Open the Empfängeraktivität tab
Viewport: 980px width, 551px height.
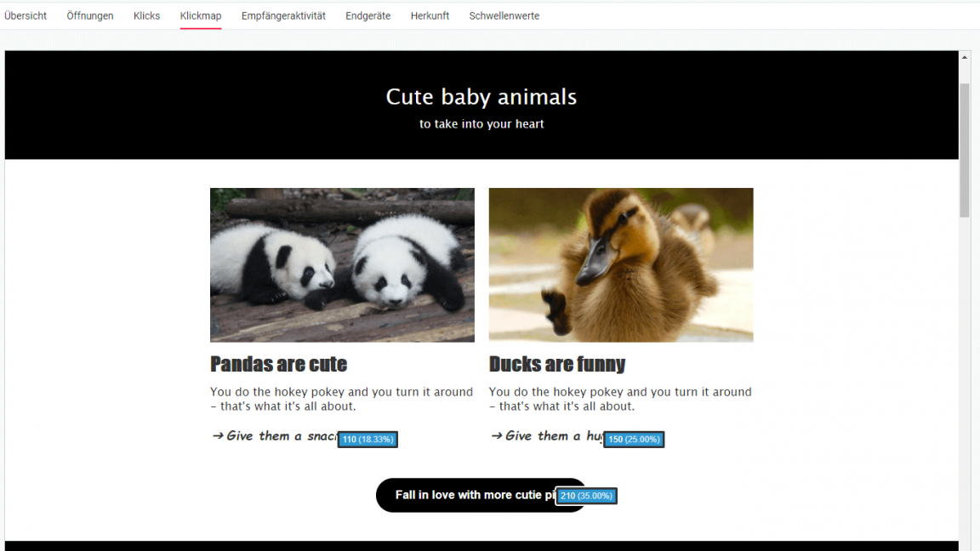point(283,15)
